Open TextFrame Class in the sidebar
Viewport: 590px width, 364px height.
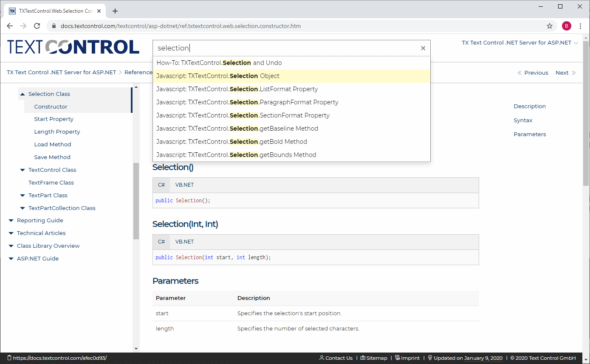tap(51, 183)
